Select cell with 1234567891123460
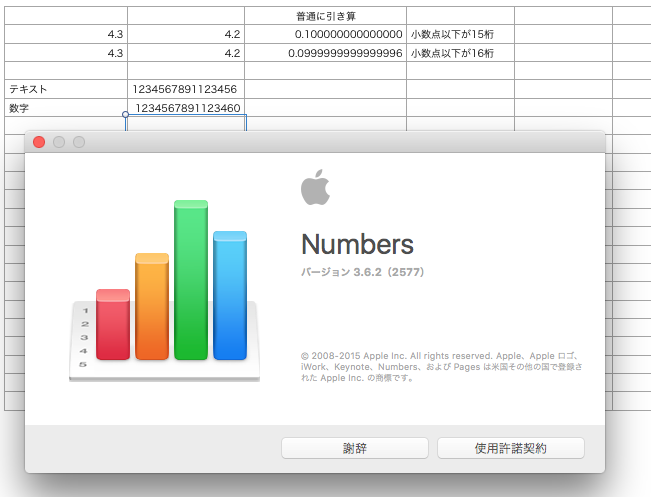 click(186, 108)
